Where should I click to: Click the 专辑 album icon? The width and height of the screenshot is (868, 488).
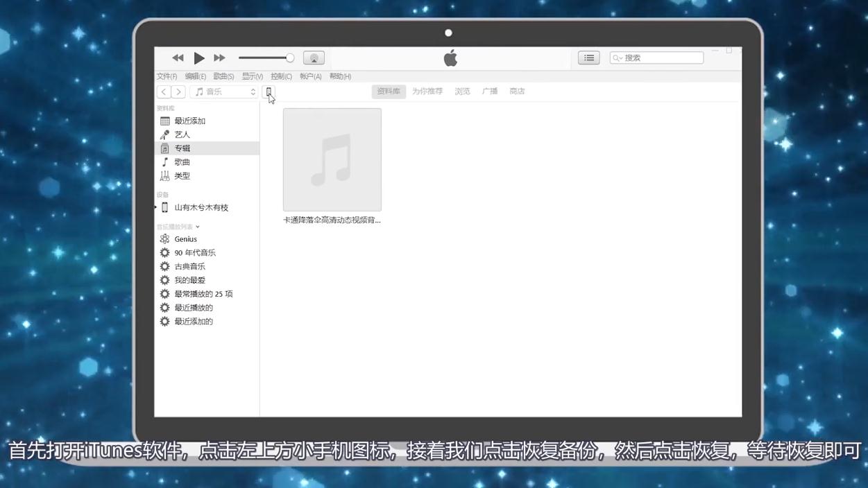164,148
